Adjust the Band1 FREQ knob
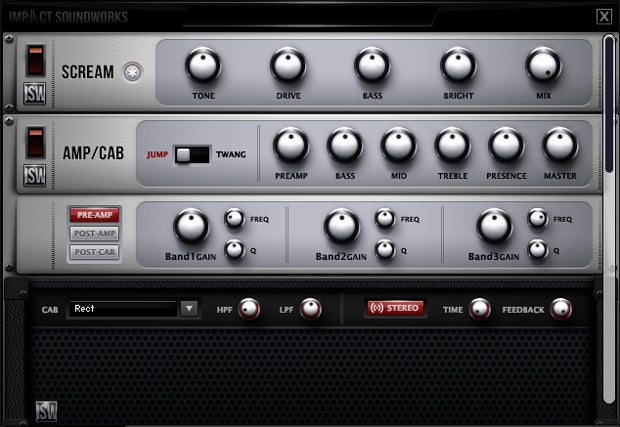620x427 pixels. click(235, 219)
